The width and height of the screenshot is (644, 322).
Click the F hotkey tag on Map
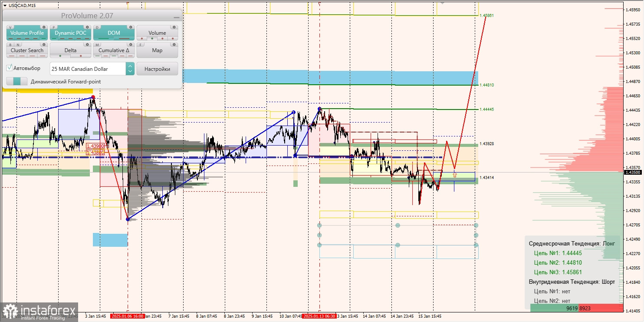(141, 45)
